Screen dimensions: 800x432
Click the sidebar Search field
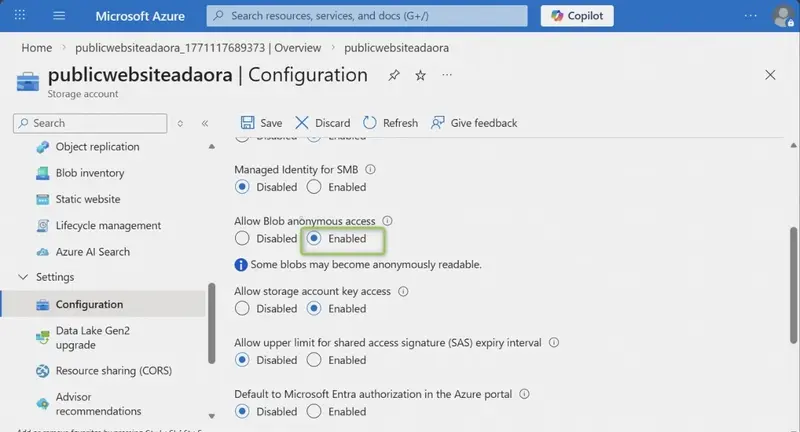click(90, 123)
